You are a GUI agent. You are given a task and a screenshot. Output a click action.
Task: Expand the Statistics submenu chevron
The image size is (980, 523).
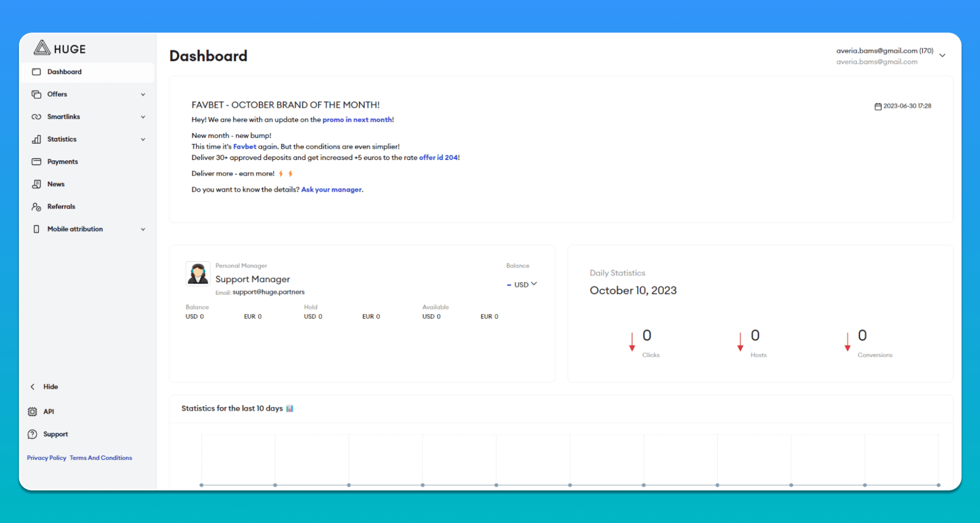tap(143, 140)
